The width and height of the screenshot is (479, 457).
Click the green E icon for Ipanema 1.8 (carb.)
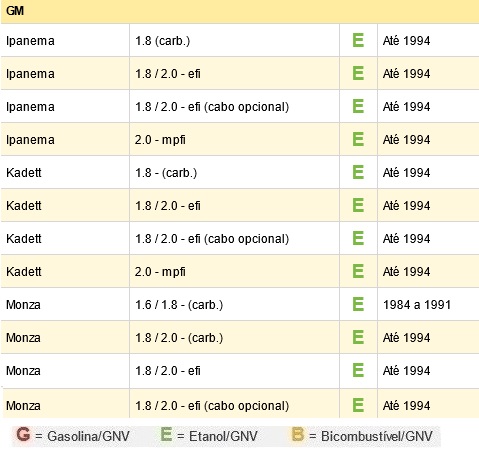(358, 40)
